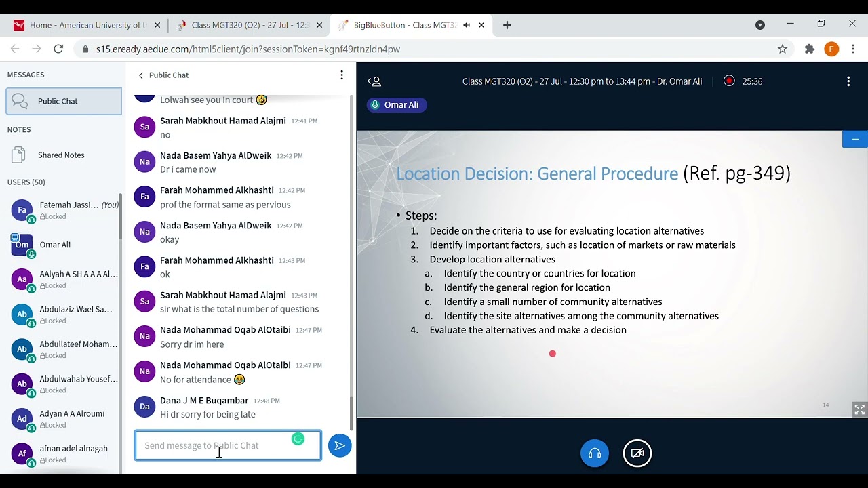Image resolution: width=868 pixels, height=488 pixels.
Task: Click Farah Mohammed avatar on 'ok' message
Action: point(144,266)
